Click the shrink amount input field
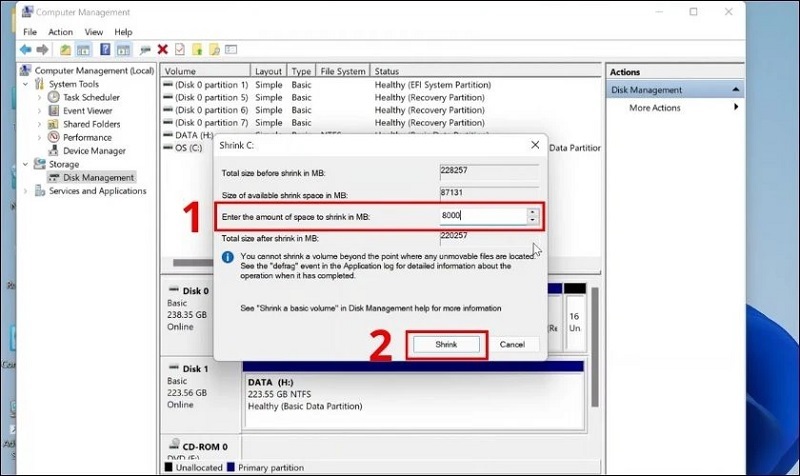 (x=482, y=215)
